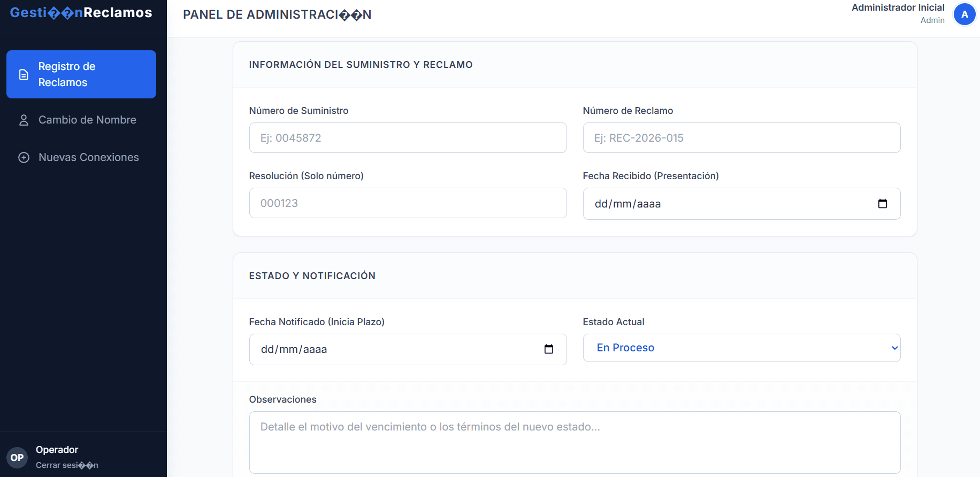
Task: Click the blue 'A' admin avatar
Action: coord(964,14)
